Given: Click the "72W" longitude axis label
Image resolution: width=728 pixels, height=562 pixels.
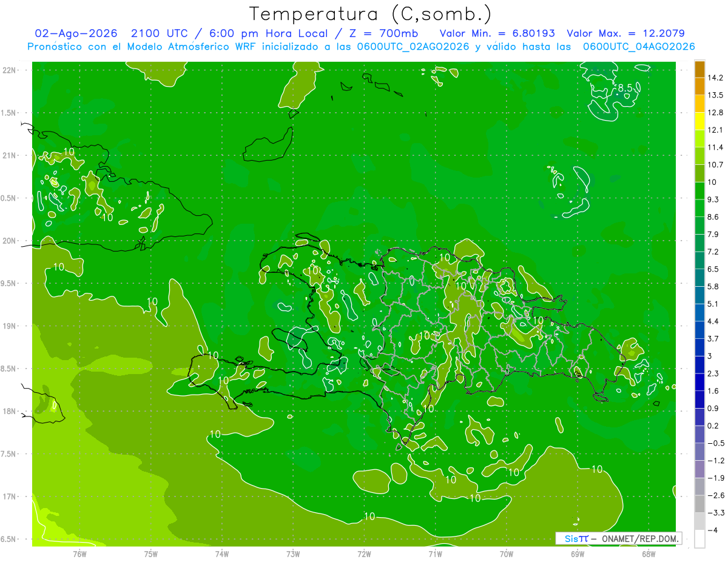Looking at the screenshot, I should (x=364, y=553).
